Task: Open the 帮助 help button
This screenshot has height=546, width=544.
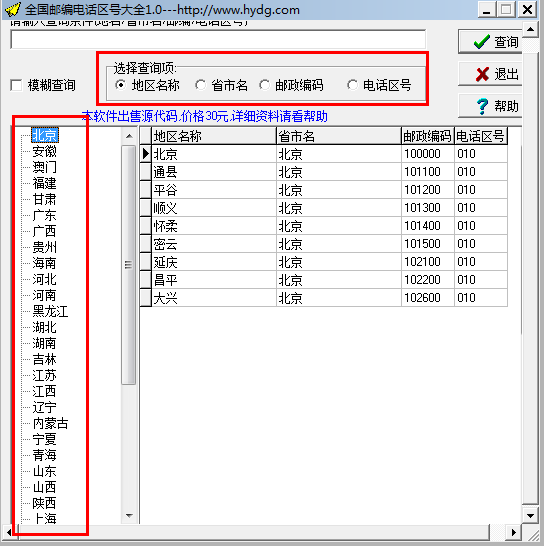Action: (x=490, y=106)
